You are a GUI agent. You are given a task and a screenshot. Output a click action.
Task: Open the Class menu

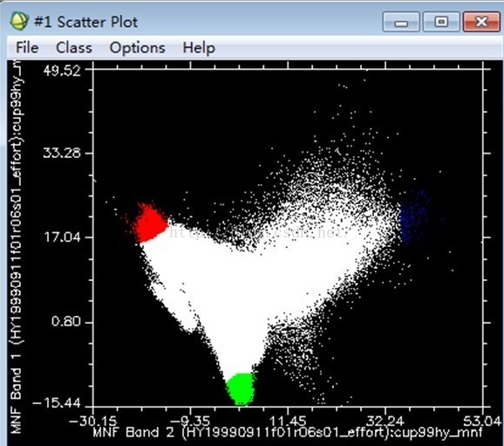point(74,48)
